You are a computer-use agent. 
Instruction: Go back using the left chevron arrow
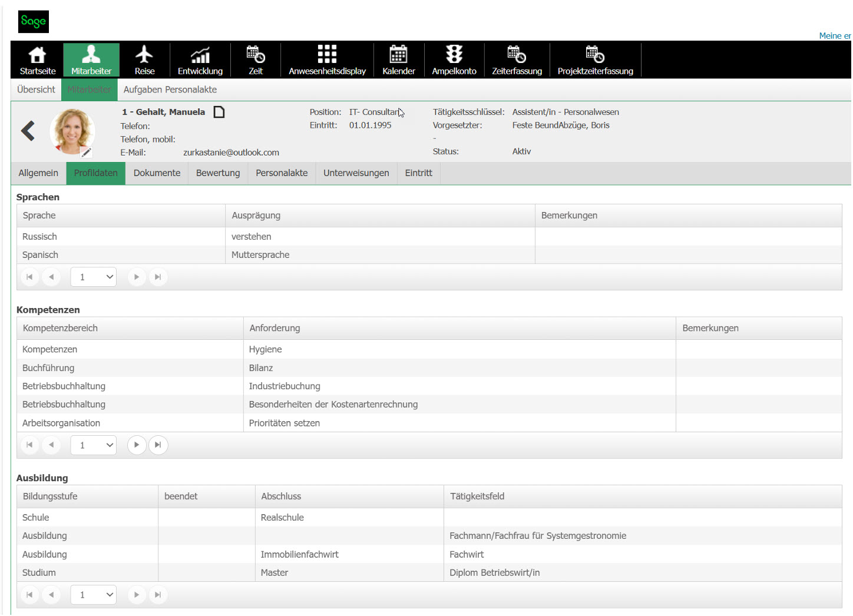pos(28,131)
